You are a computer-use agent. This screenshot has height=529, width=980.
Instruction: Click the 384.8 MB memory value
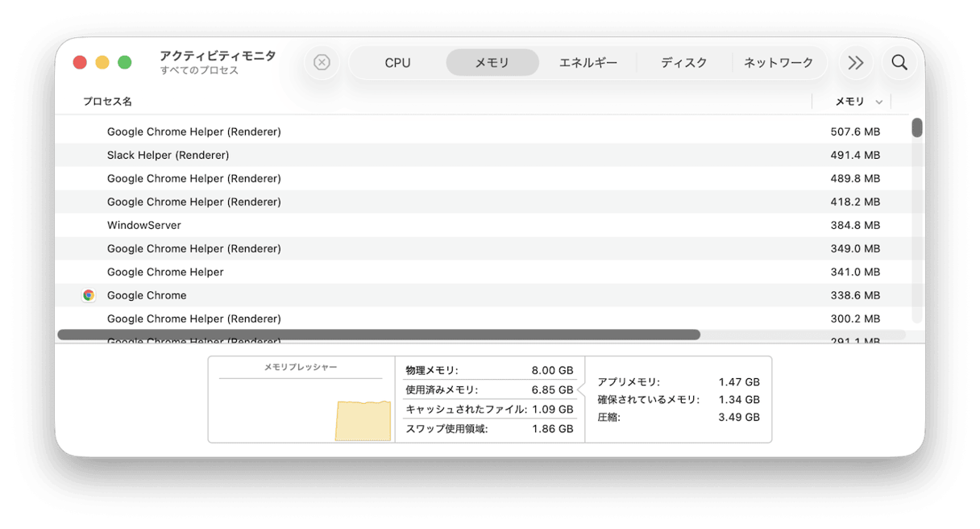coord(855,225)
